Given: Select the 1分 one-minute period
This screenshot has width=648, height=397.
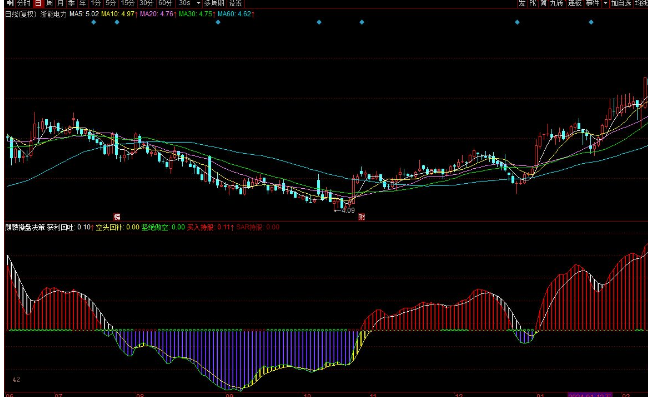Looking at the screenshot, I should (95, 3).
